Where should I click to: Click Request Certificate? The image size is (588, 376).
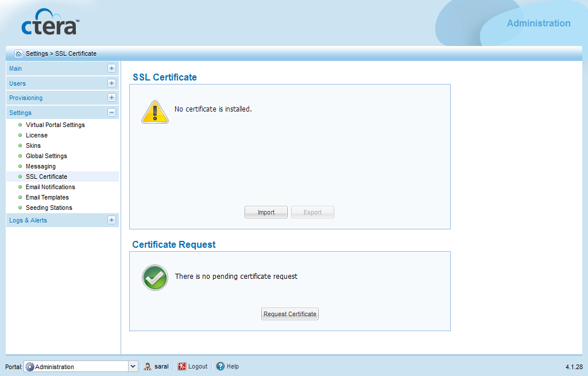point(289,313)
